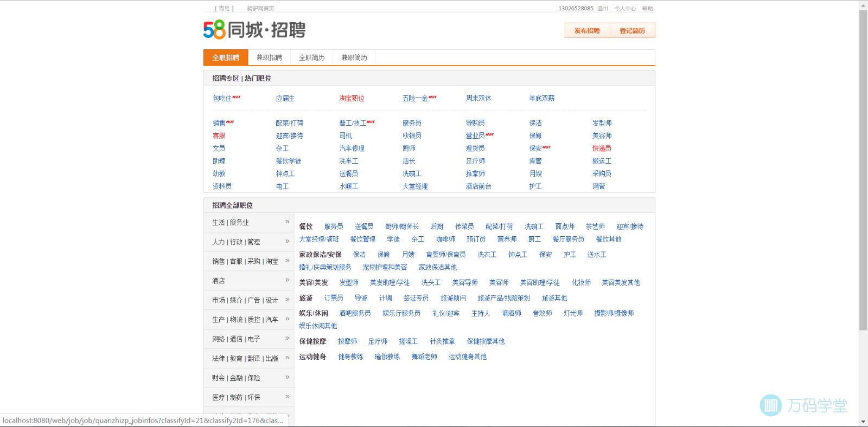Click the page vertical scrollbar thumb

click(863, 170)
